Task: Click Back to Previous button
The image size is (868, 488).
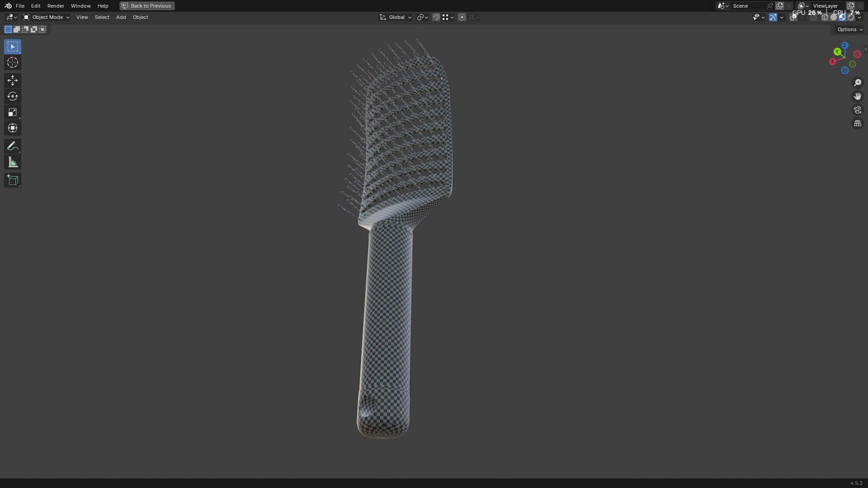Action: (x=147, y=6)
